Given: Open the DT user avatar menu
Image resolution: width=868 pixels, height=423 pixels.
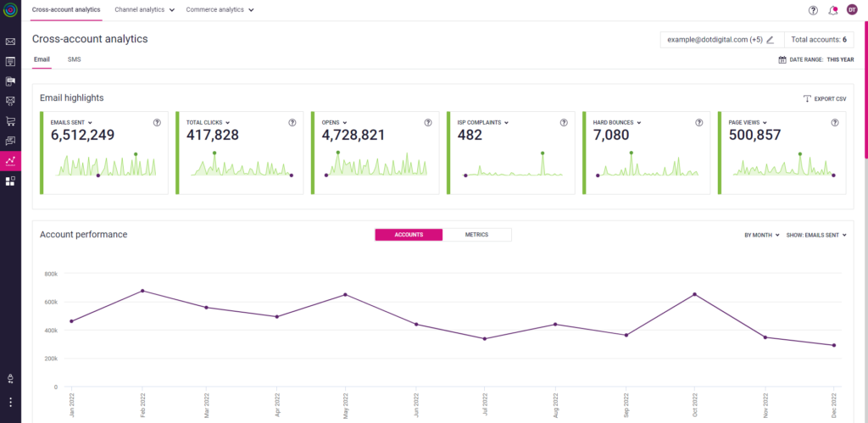Looking at the screenshot, I should pyautogui.click(x=852, y=10).
